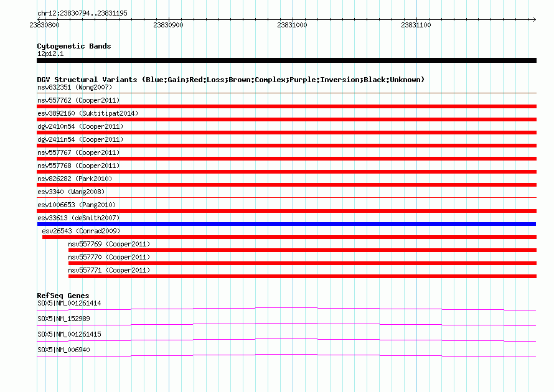Image resolution: width=554 pixels, height=392 pixels.
Task: Open gene SOX5|NM_001261414
Action: 69,304
